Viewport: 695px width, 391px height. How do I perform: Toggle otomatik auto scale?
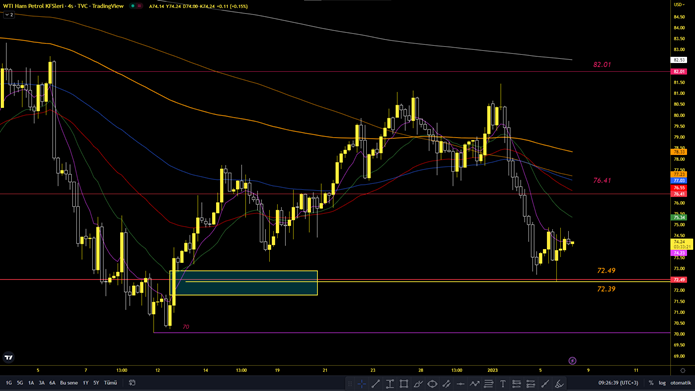680,383
